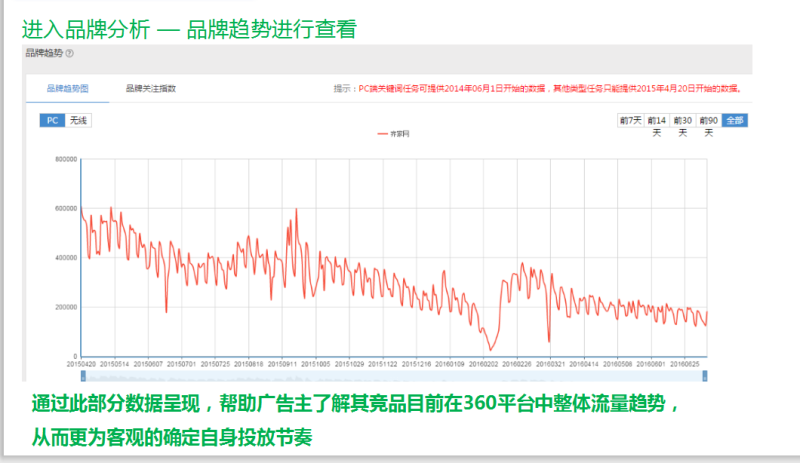Click the 20150420 x-axis date label

pyautogui.click(x=82, y=365)
